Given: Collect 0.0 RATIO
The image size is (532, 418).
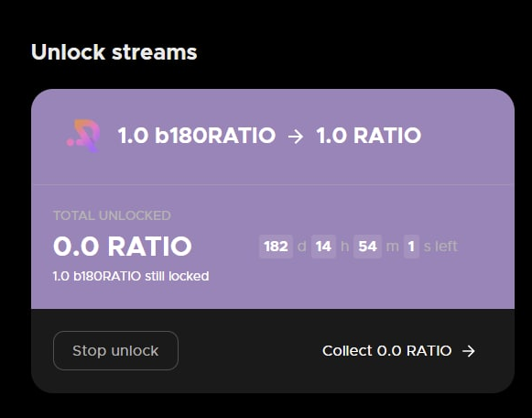Looking at the screenshot, I should 398,351.
